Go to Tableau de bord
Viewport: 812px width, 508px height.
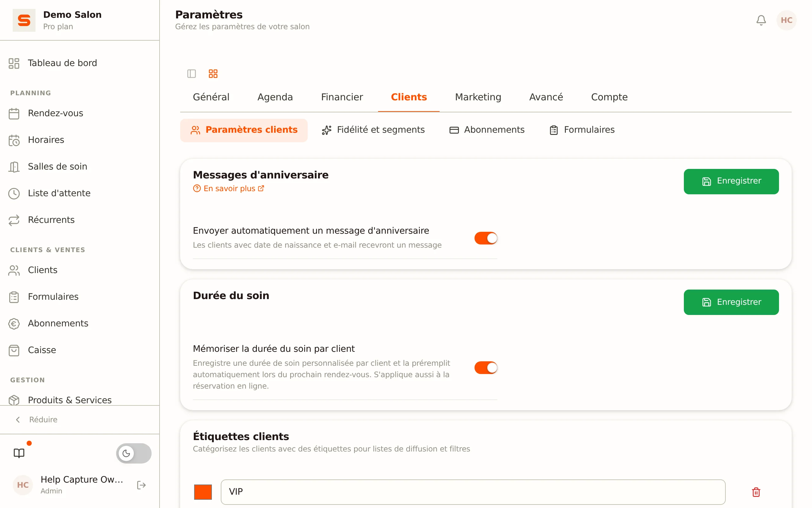click(62, 63)
